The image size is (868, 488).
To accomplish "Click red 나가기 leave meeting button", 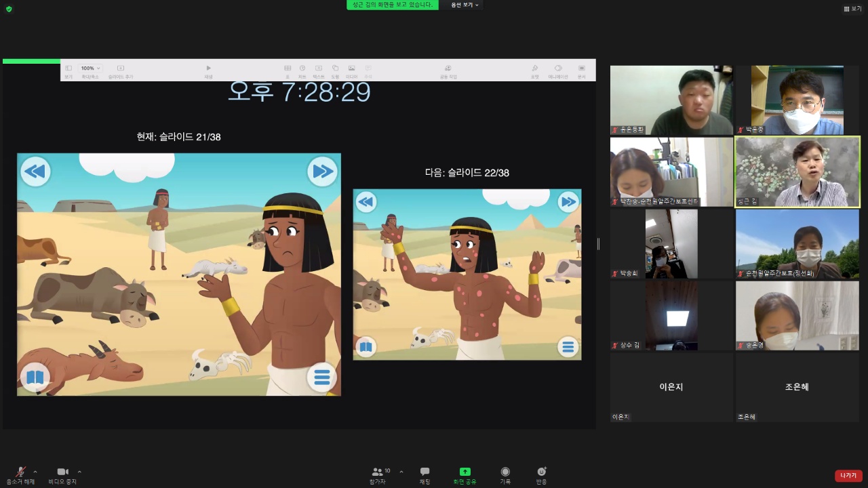I will tap(848, 475).
